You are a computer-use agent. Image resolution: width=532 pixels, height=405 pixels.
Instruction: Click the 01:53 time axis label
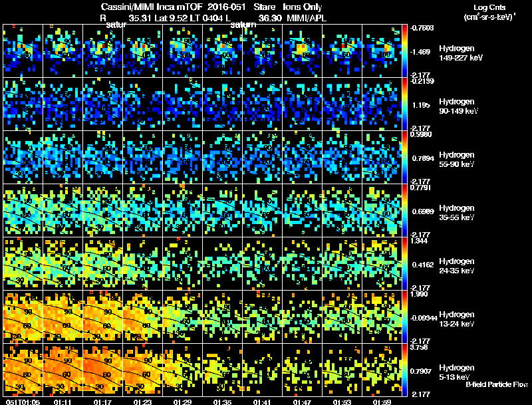(342, 402)
